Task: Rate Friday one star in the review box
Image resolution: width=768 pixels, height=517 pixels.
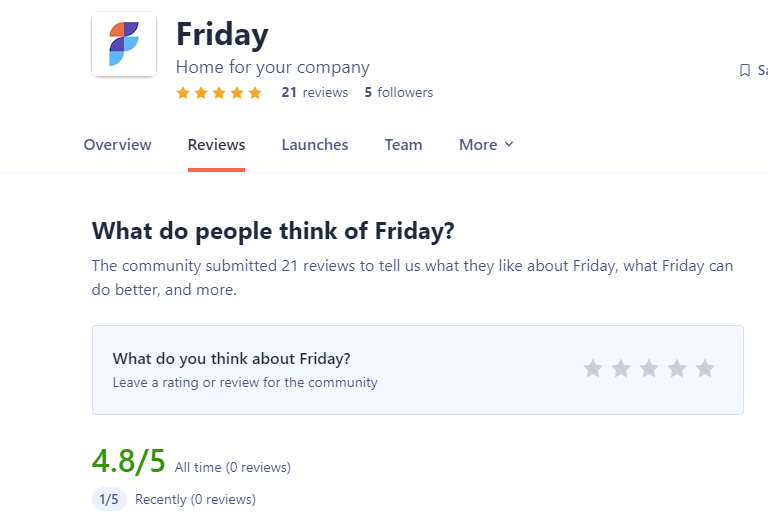Action: click(x=593, y=369)
